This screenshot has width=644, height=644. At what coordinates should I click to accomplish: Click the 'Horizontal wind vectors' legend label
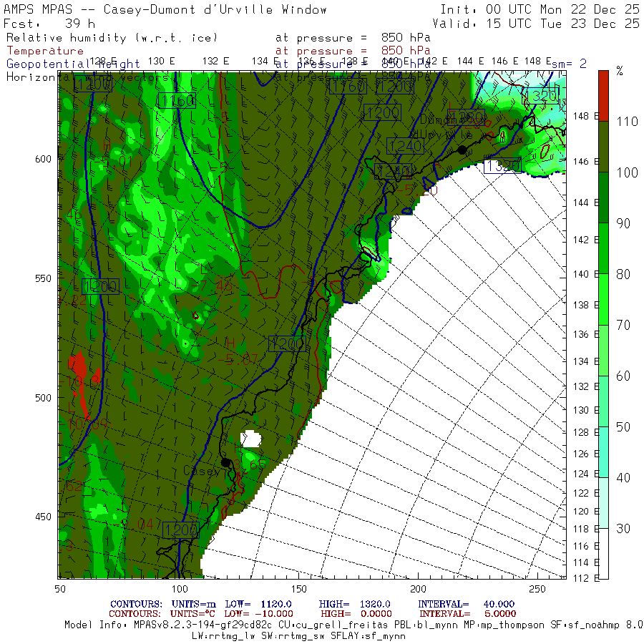click(x=87, y=77)
